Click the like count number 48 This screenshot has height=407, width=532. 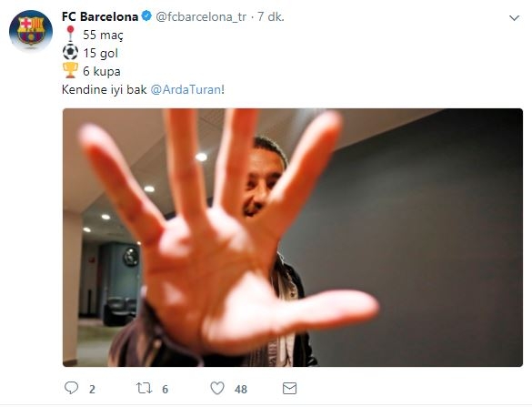pyautogui.click(x=241, y=390)
